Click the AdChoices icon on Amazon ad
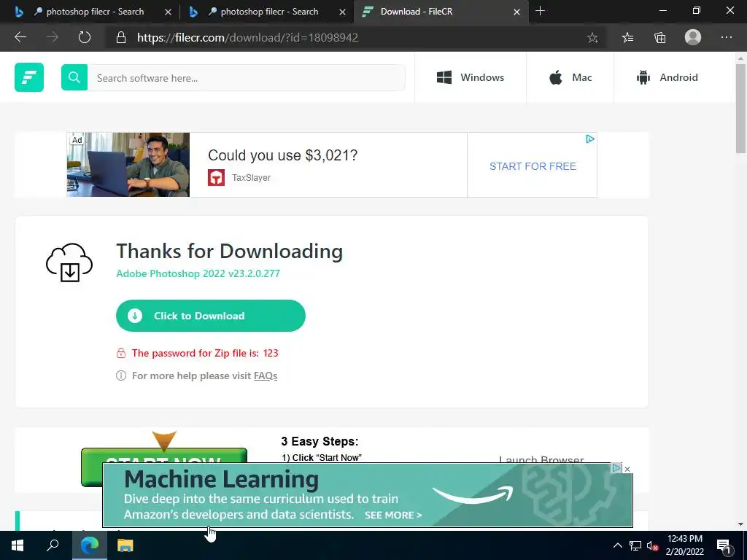Image resolution: width=747 pixels, height=560 pixels. tap(616, 469)
